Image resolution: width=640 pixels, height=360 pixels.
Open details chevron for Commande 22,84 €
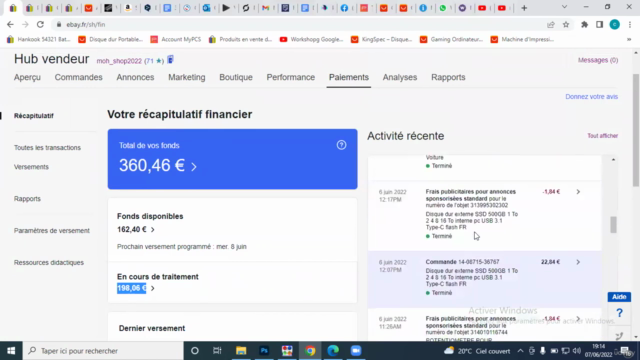pyautogui.click(x=578, y=262)
